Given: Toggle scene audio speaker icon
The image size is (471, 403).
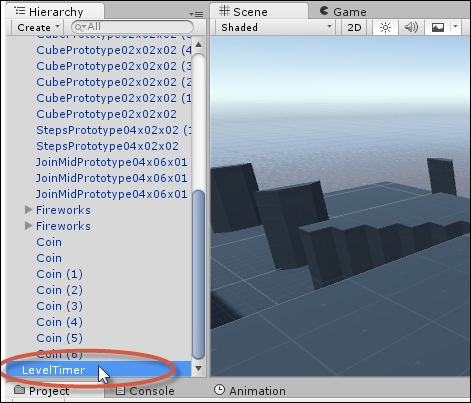Looking at the screenshot, I should point(411,27).
